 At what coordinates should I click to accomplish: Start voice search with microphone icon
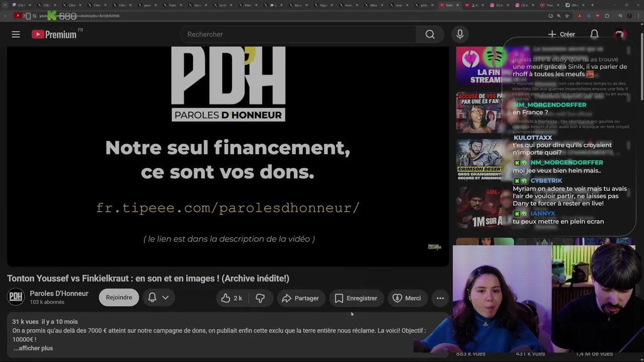(x=459, y=34)
